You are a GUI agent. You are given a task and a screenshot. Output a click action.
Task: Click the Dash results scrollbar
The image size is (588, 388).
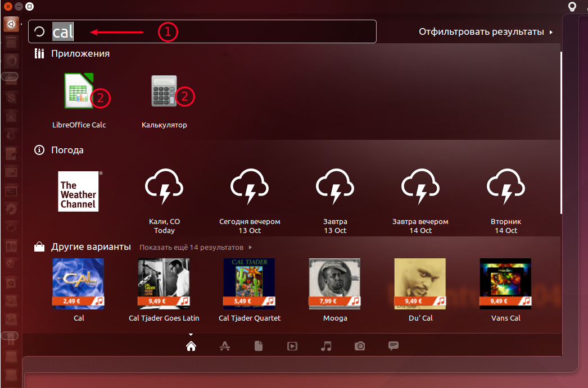click(x=562, y=133)
